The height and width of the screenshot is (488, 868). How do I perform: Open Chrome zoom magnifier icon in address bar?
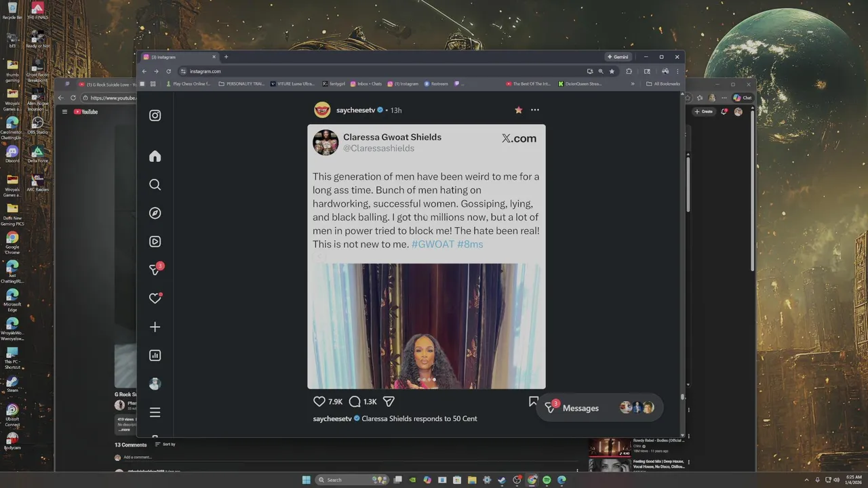(x=601, y=71)
